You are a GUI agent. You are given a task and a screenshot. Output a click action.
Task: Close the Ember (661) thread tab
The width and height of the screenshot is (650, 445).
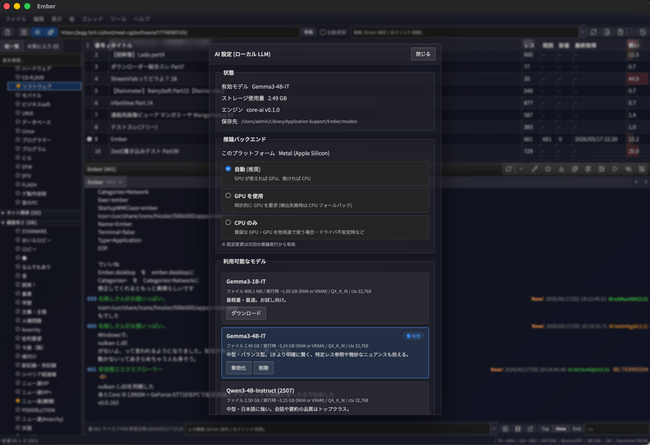click(x=120, y=182)
